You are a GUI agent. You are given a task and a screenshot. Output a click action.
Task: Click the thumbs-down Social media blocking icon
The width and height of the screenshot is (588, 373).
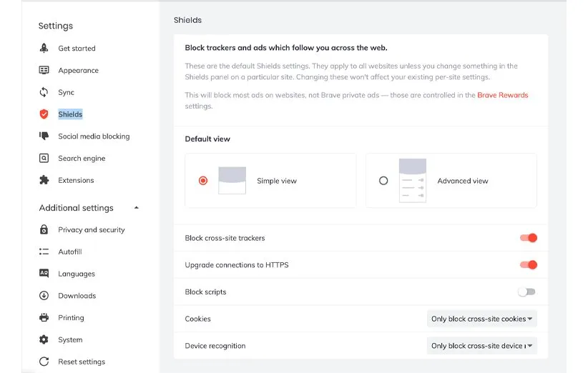pos(44,136)
